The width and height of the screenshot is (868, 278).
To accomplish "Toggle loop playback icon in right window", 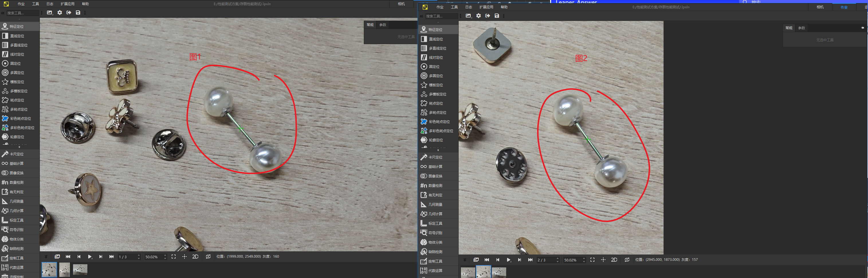I will [x=627, y=260].
